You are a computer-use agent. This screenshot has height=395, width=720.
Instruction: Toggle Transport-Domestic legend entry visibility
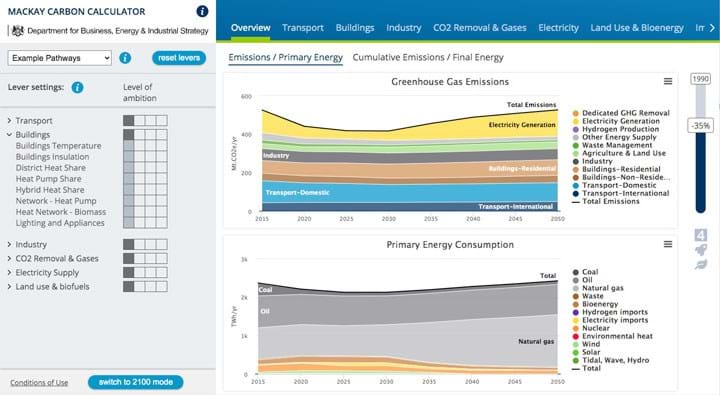tap(614, 185)
